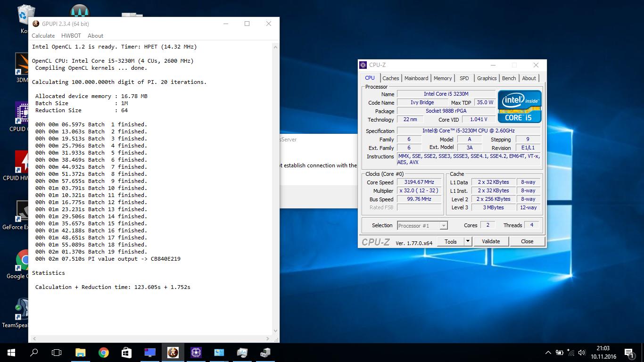Open the server device taskbar item

coord(265,352)
